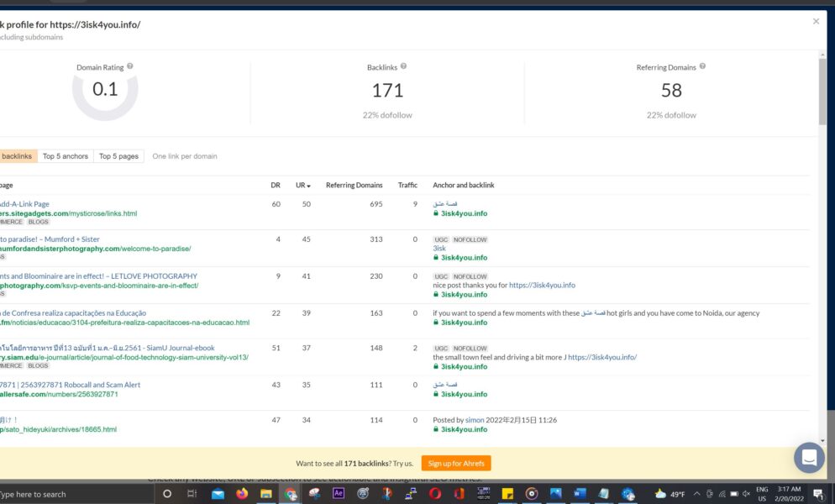The image size is (835, 504).
Task: Click Sign up for Ahrefs button
Action: [456, 464]
